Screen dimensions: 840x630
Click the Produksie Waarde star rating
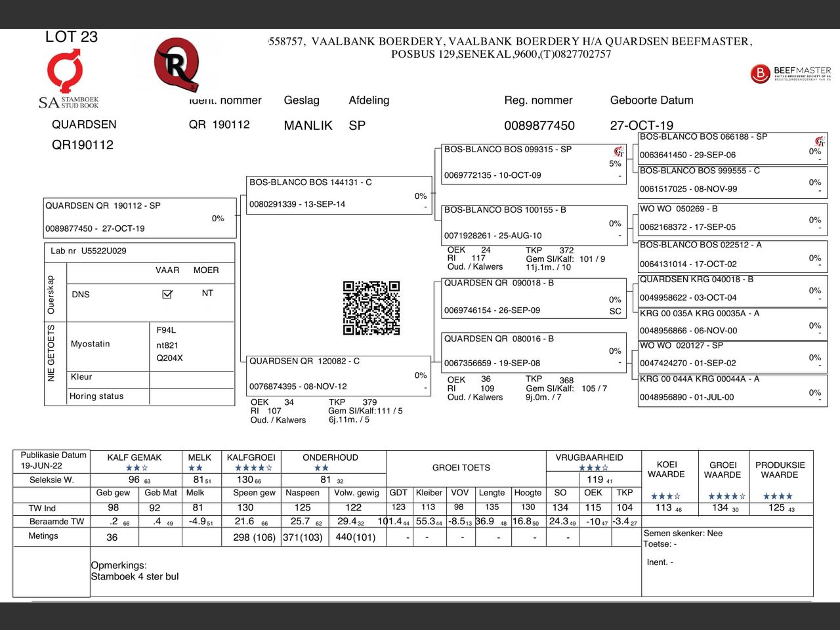pos(778,496)
